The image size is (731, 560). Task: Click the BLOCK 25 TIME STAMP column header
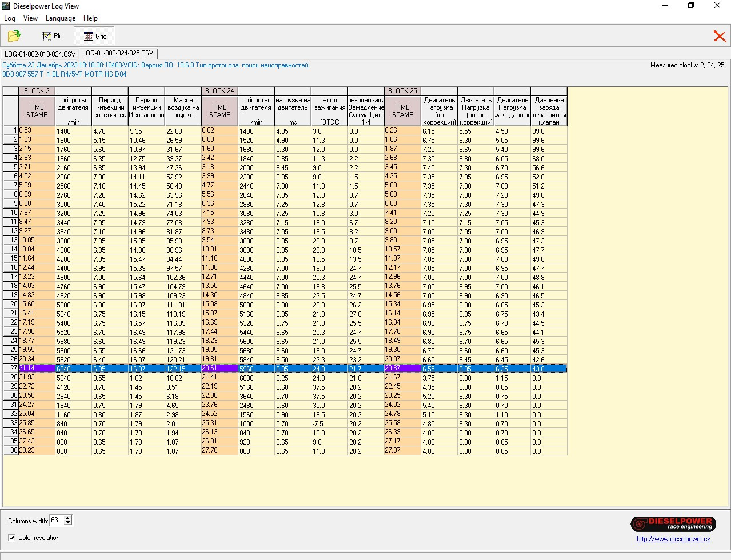click(x=402, y=111)
